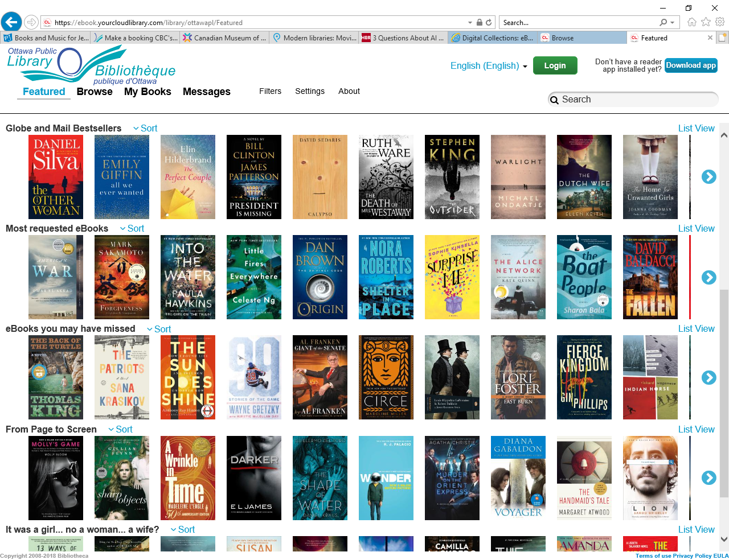Image resolution: width=729 pixels, height=560 pixels.
Task: Open The Handmaid's Tale book cover
Action: click(x=584, y=478)
